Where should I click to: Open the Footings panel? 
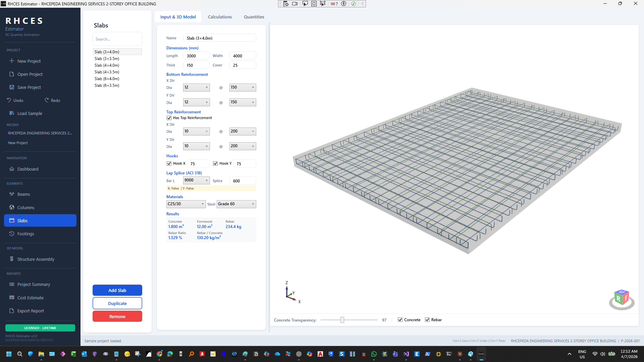26,234
